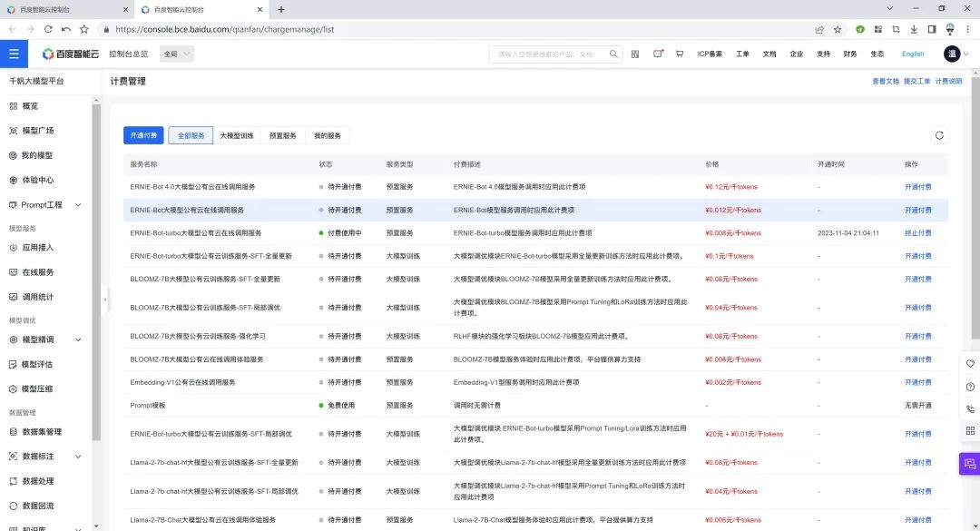980x531 pixels.
Task: Open the shopping cart icon in header
Action: click(x=680, y=54)
